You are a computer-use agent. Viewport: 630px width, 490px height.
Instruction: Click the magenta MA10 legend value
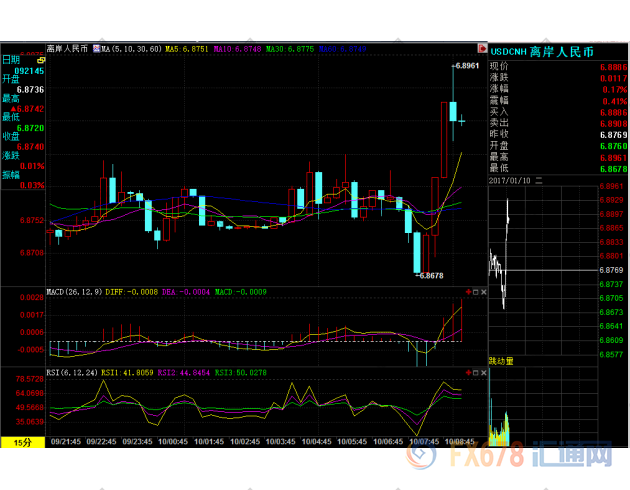coord(238,48)
